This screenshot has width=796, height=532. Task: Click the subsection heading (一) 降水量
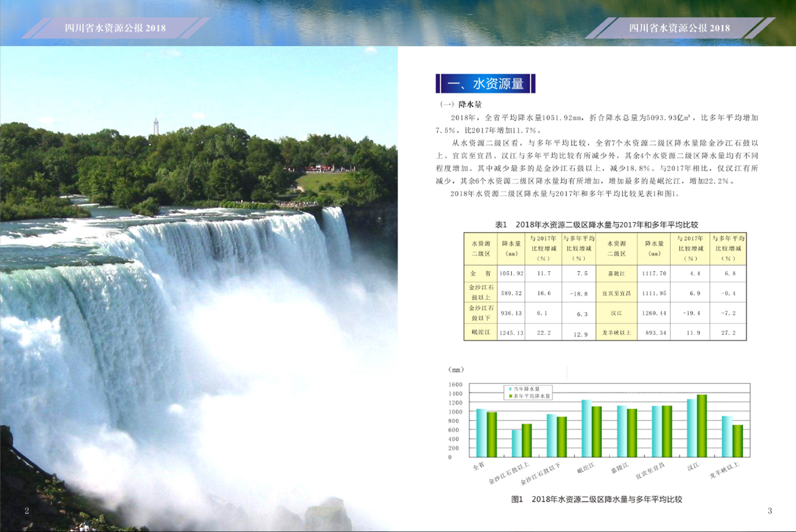(x=461, y=105)
